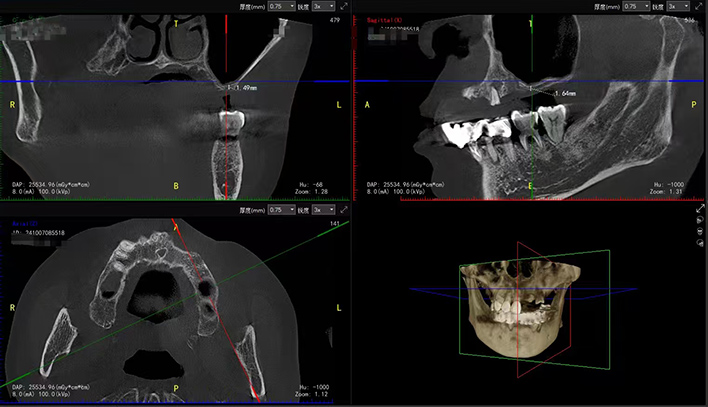
Task: Open thickness dropdown in coronal view
Action: 280,6
